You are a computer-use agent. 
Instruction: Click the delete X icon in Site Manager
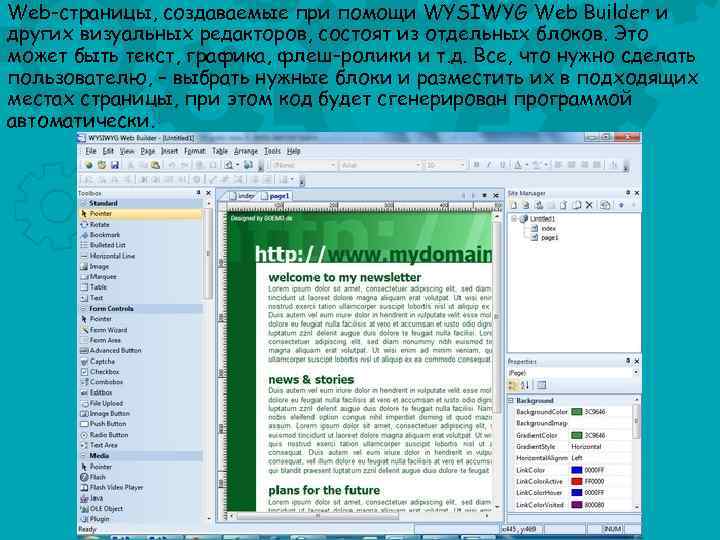(x=589, y=205)
